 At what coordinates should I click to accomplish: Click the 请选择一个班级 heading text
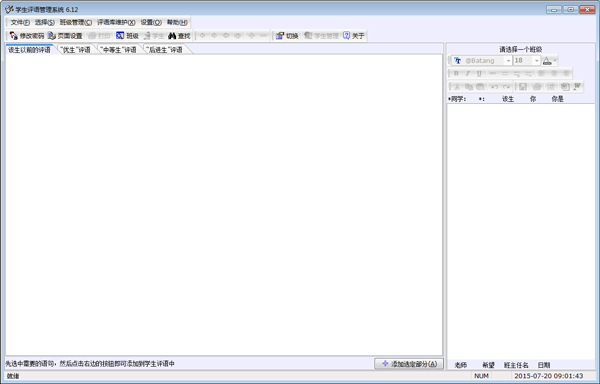(520, 49)
